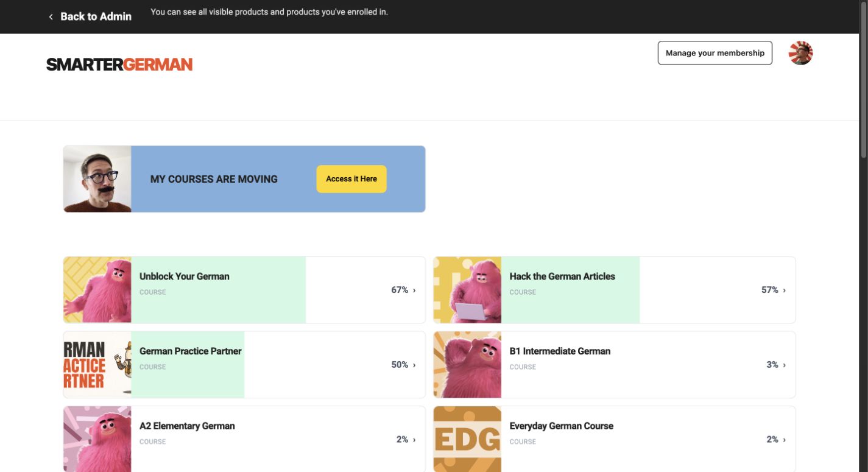
Task: Click the visible products notice text
Action: tap(269, 12)
